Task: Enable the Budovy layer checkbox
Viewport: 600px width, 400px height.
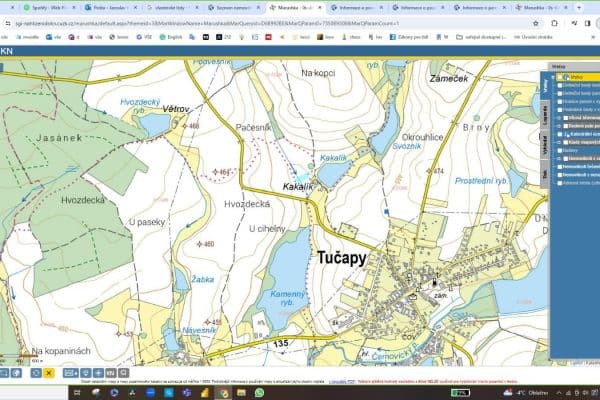Action: pyautogui.click(x=561, y=151)
